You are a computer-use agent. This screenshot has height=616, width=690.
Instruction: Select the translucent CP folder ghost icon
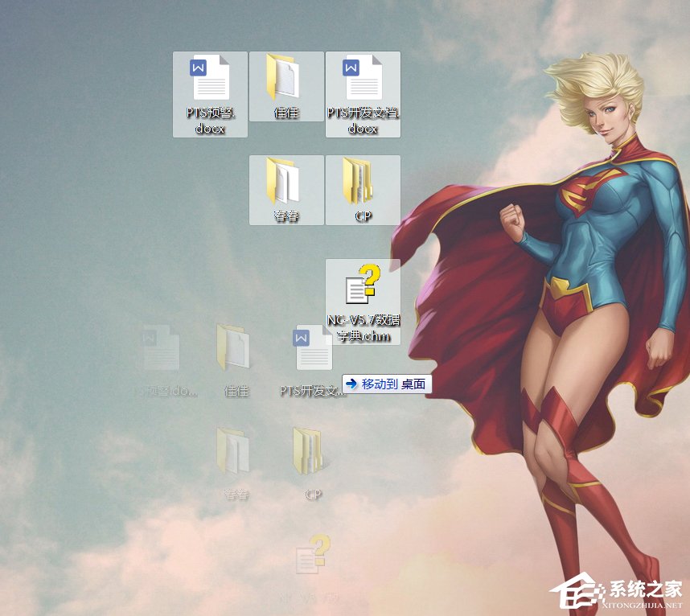coord(307,446)
